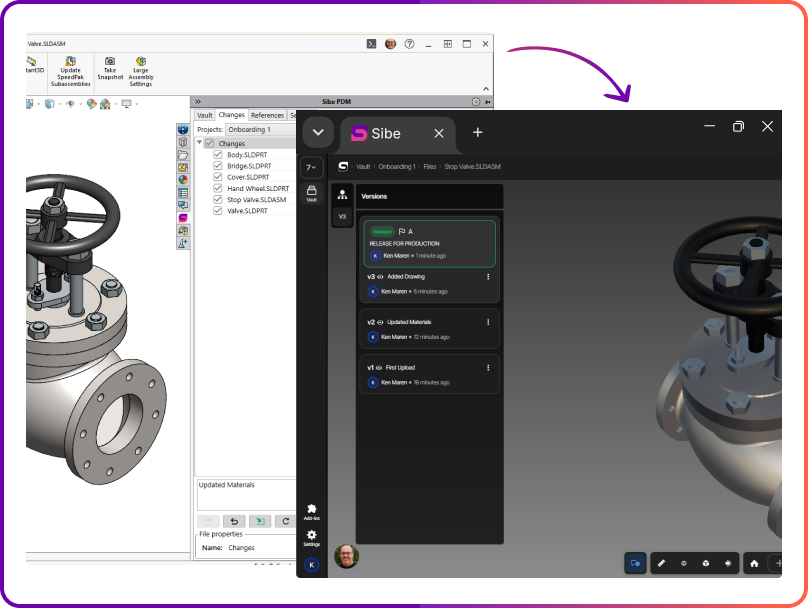Viewport: 808px width, 608px height.
Task: Go to Onboarding 1 in the breadcrumb
Action: pos(397,166)
